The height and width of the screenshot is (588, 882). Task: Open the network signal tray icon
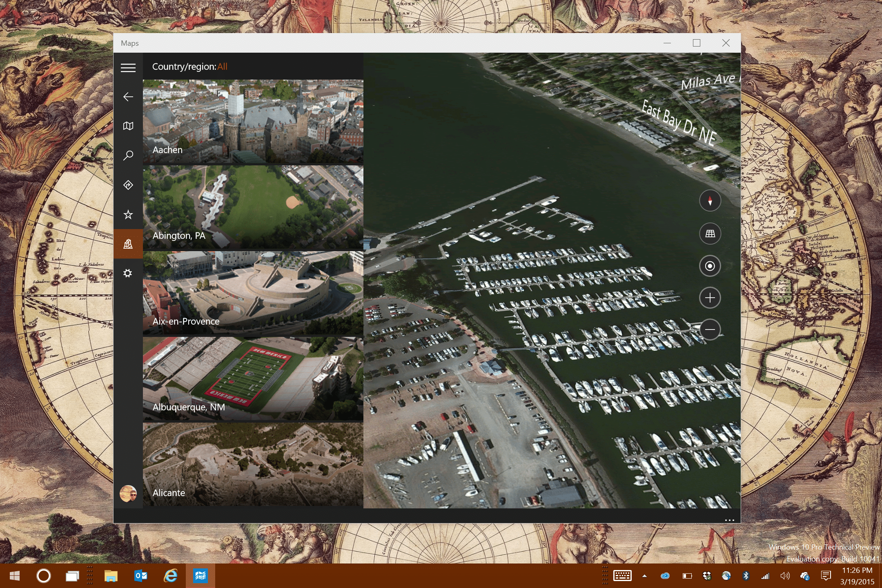[765, 576]
